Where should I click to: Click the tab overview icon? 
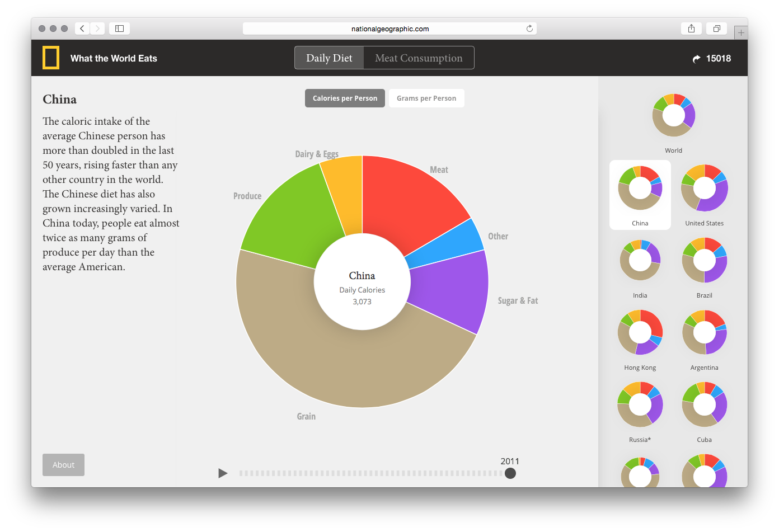pyautogui.click(x=716, y=28)
